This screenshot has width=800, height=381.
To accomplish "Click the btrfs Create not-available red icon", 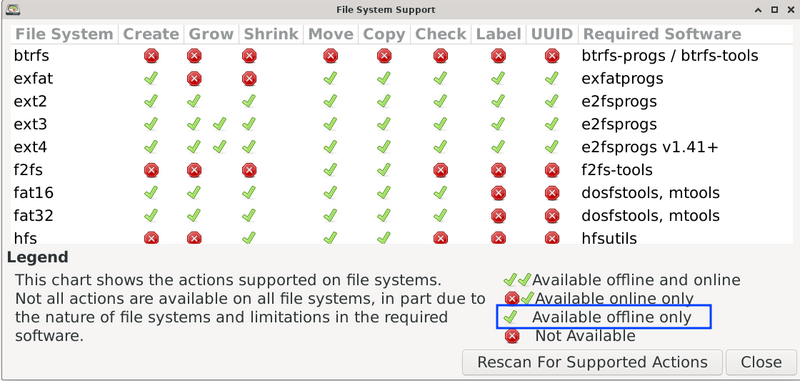I will (x=151, y=56).
